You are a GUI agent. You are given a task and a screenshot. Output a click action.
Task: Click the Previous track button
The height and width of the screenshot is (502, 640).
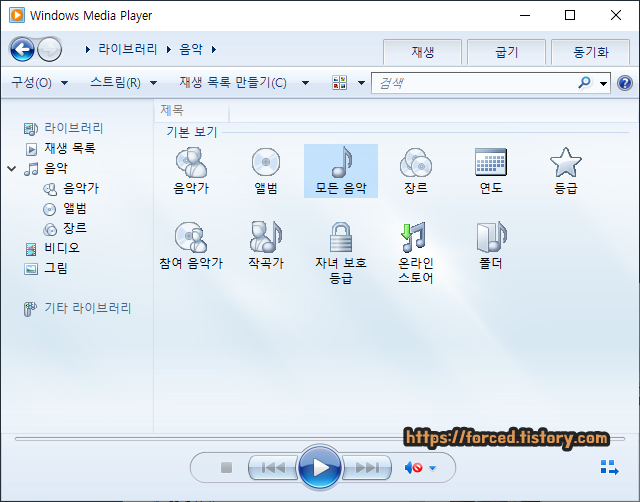click(273, 468)
